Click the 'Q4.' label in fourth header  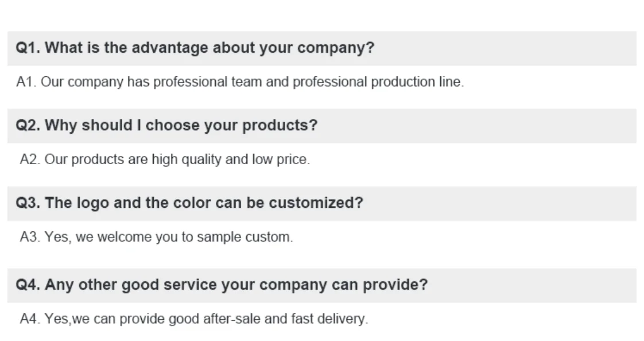28,285
